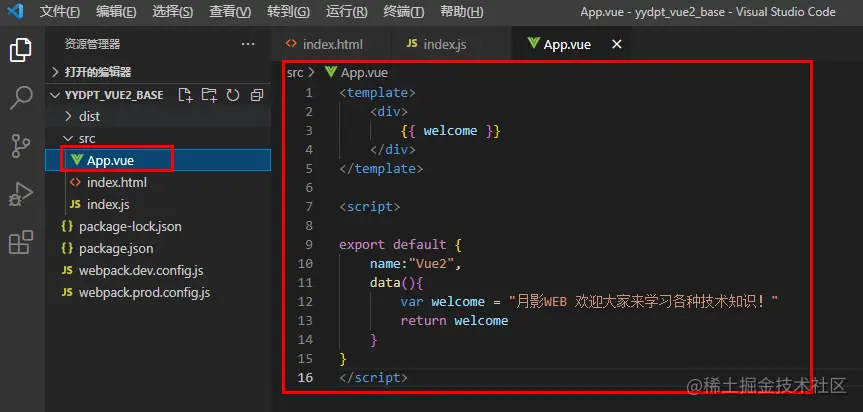This screenshot has height=412, width=863.
Task: Open the Extensions icon
Action: point(21,242)
